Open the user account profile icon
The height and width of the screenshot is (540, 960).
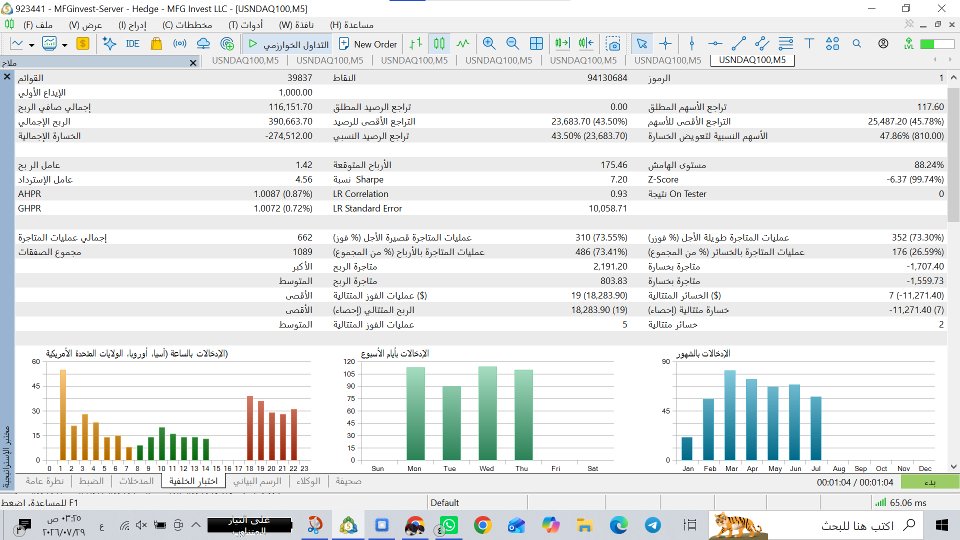coord(883,43)
